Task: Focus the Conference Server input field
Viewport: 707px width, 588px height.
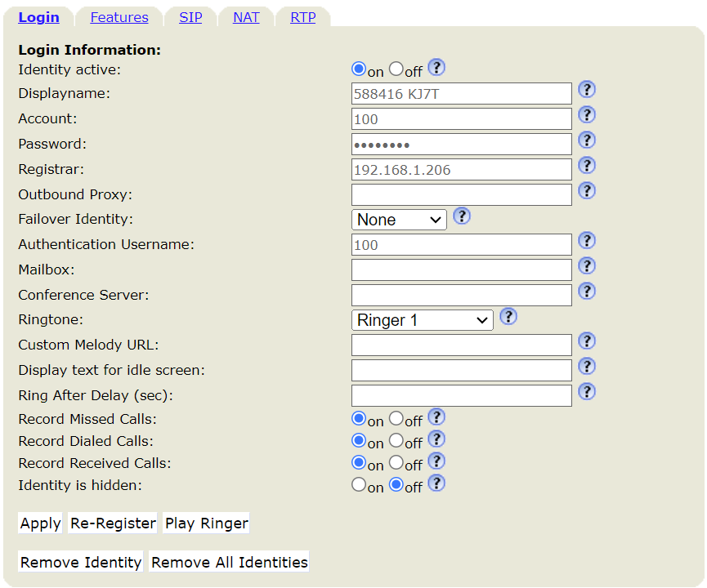Action: coord(461,295)
